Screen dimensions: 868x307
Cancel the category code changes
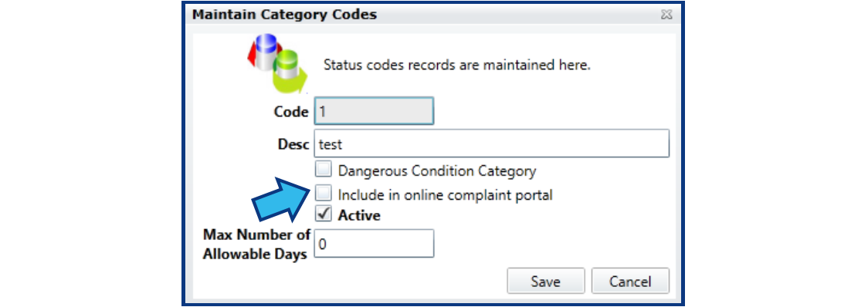(x=630, y=281)
